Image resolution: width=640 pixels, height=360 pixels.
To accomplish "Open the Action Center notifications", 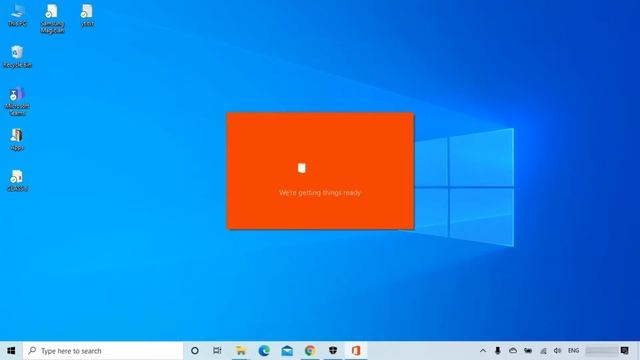I will point(624,351).
